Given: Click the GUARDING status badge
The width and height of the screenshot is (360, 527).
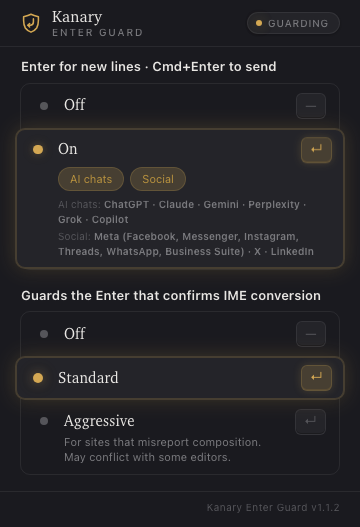Looking at the screenshot, I should coord(293,23).
